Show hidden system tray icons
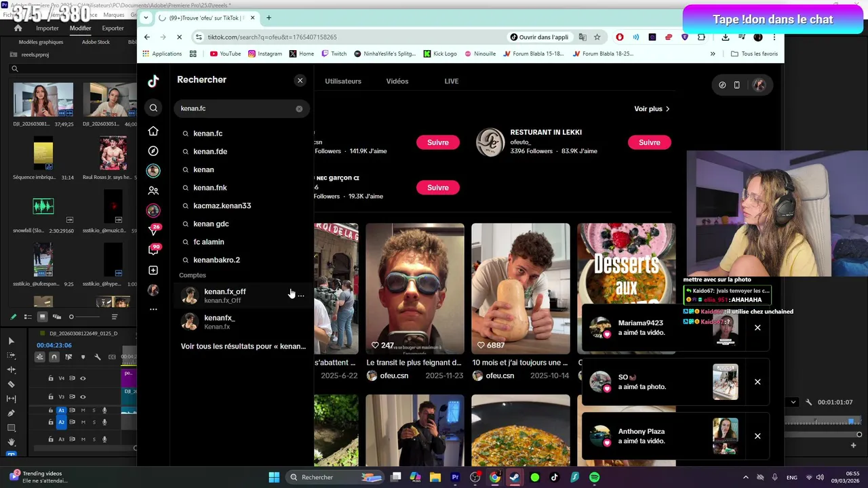Viewport: 868px width, 488px height. click(745, 477)
